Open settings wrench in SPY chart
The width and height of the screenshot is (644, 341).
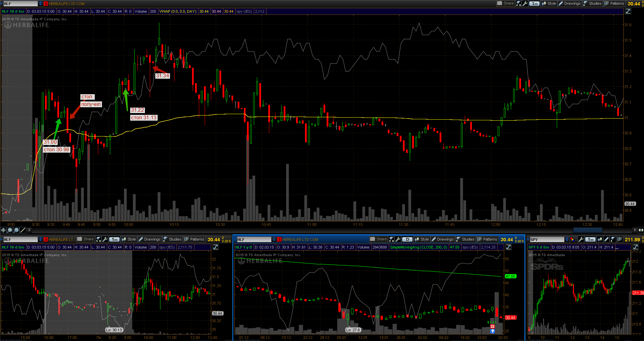click(581, 240)
